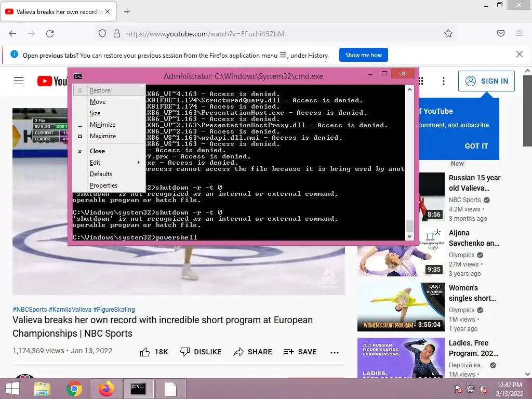Open the Firefox application menu
532x399 pixels.
click(520, 33)
